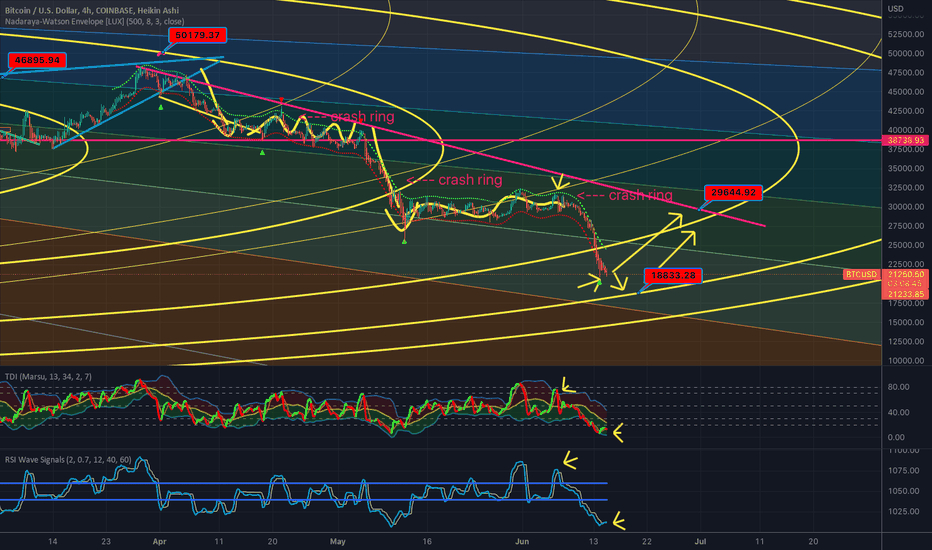Click the 13 date label on time axis
Screen dimensions: 932x550
tap(593, 542)
